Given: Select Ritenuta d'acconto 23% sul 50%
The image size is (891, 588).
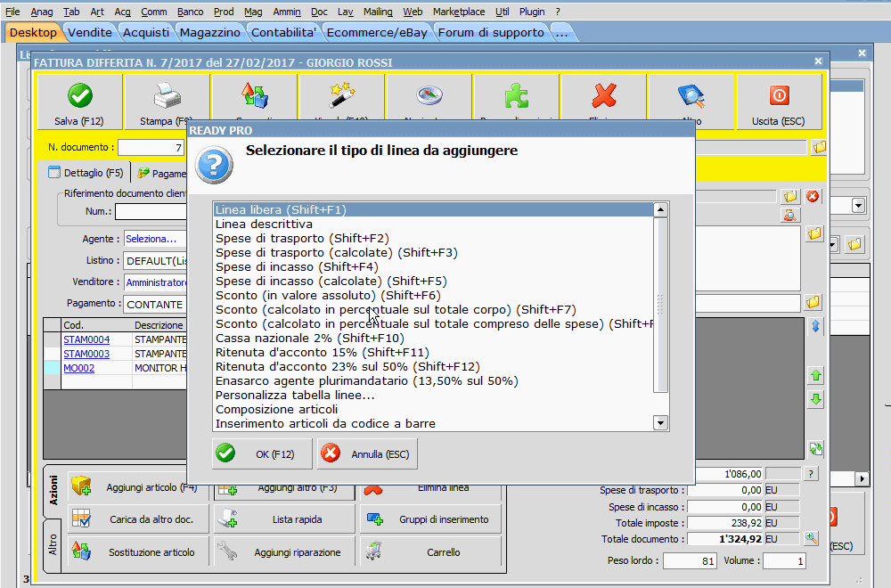Looking at the screenshot, I should click(433, 366).
